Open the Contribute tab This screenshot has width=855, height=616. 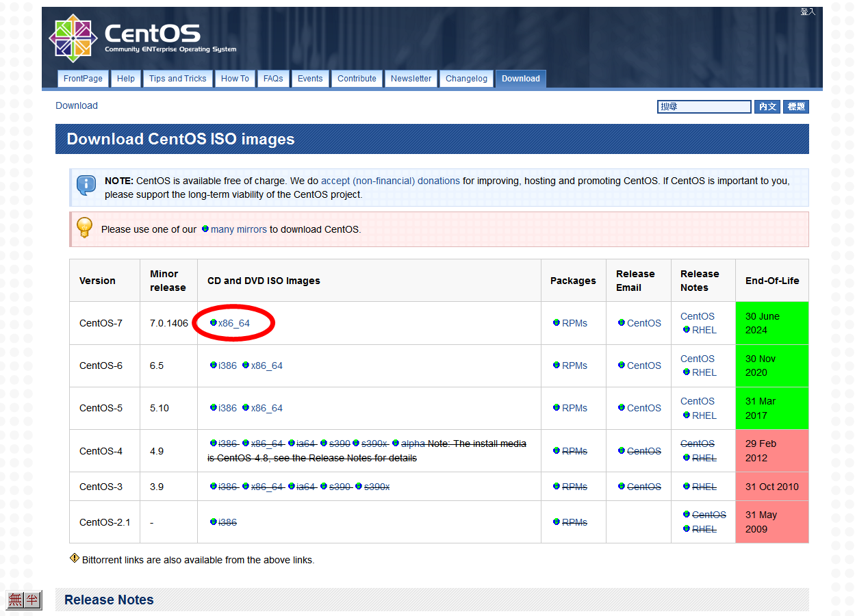(x=357, y=79)
